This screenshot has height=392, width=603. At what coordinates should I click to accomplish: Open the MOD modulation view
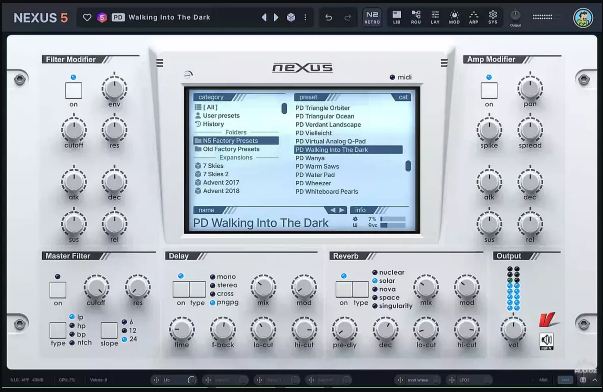click(x=454, y=17)
